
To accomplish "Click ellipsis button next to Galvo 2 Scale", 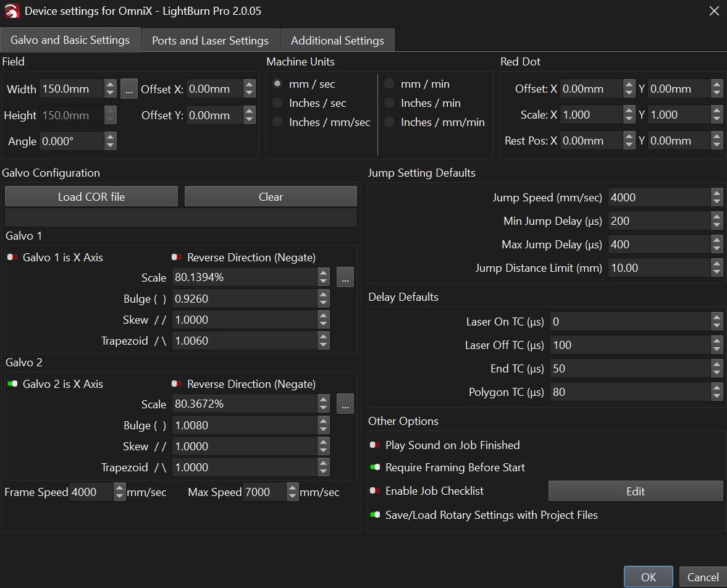I will (x=345, y=405).
